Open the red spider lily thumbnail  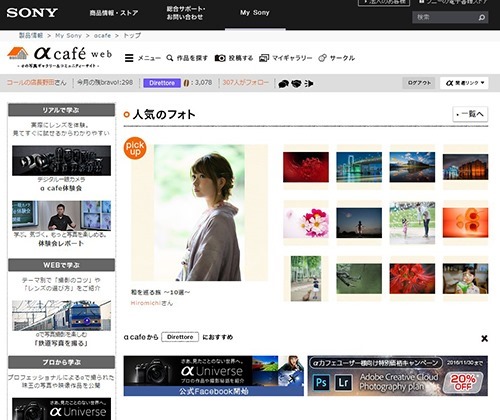pos(412,279)
